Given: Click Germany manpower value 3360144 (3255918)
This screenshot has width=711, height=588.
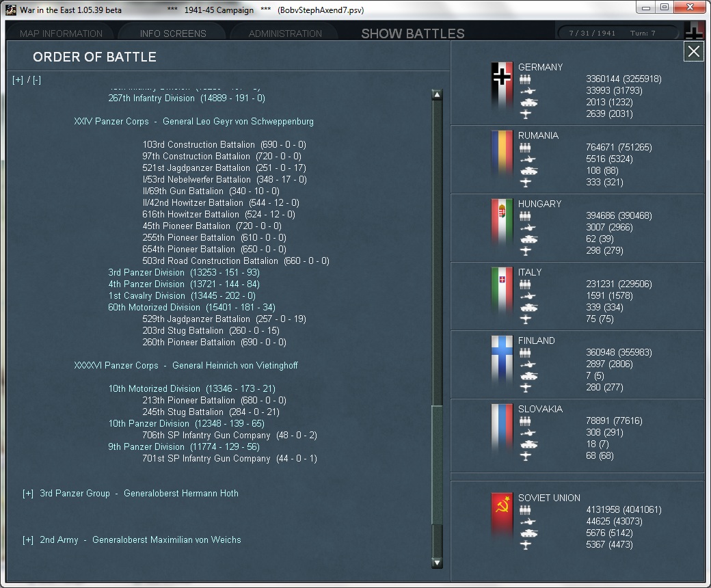Looking at the screenshot, I should 623,79.
